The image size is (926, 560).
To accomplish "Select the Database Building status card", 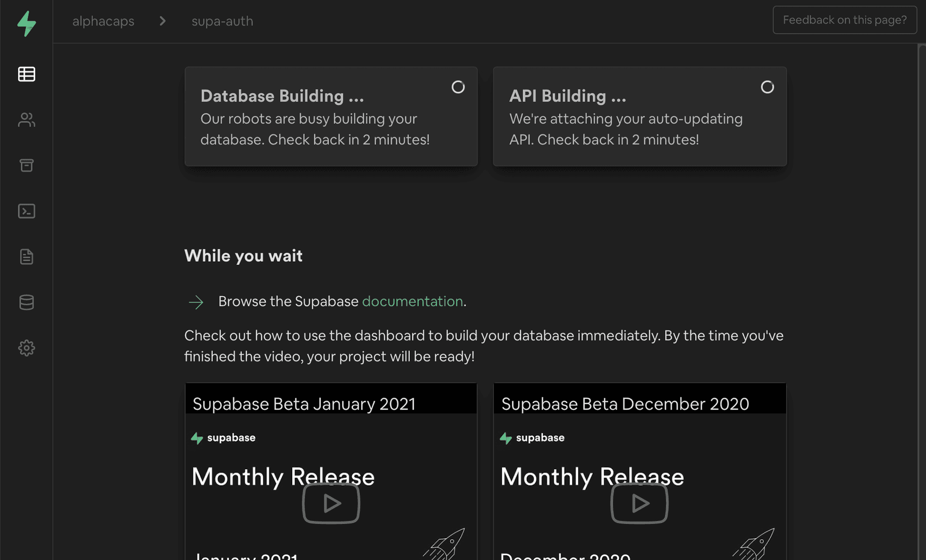I will [x=331, y=117].
